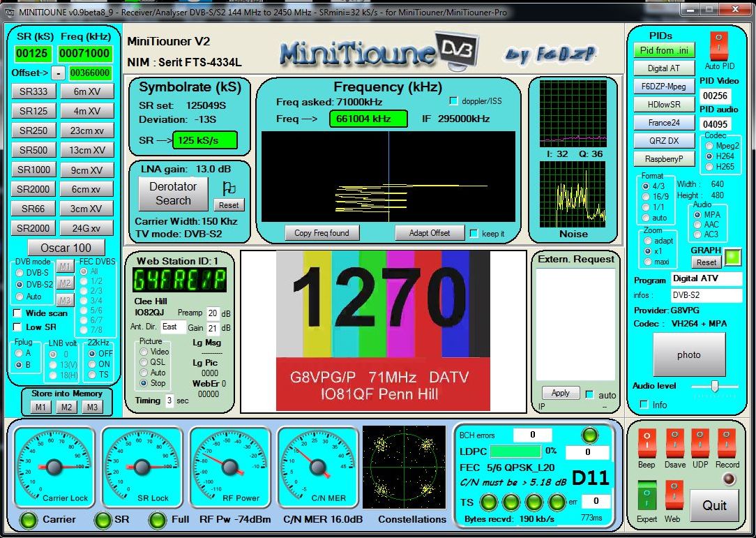This screenshot has height=538, width=756.
Task: Take a photo with photo button
Action: (x=689, y=354)
